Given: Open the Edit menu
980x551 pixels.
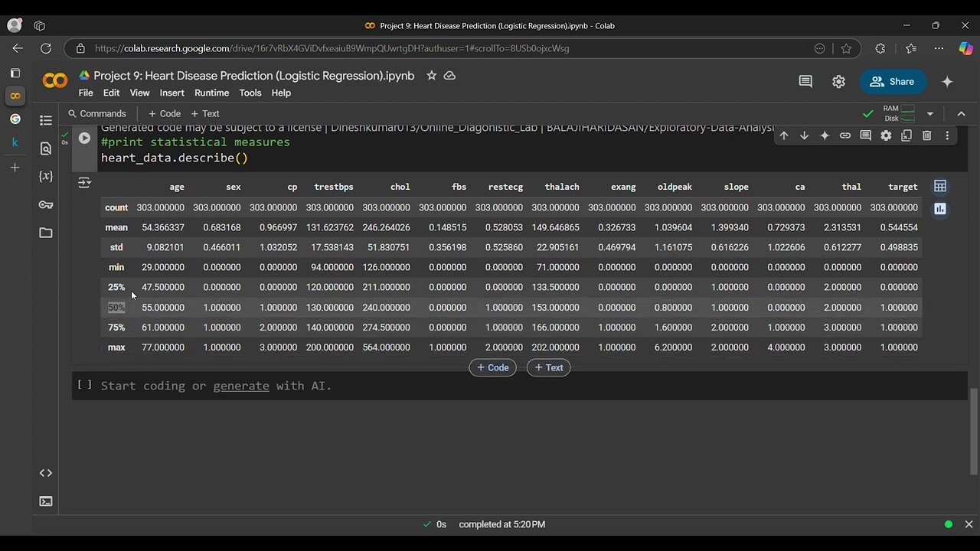Looking at the screenshot, I should coord(112,93).
